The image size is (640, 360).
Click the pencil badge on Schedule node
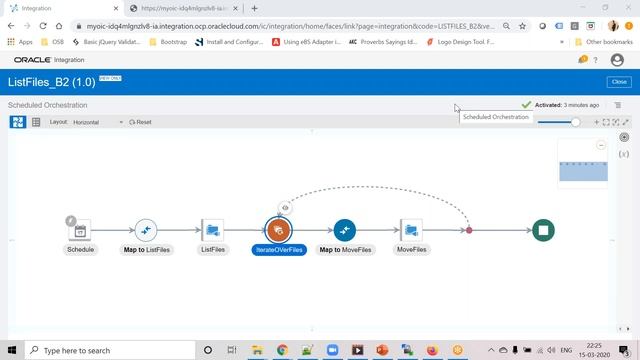coord(71,221)
